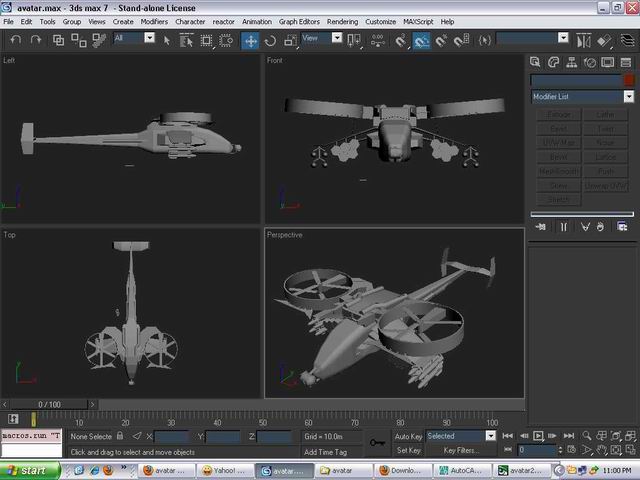
Task: Go to the end frame of animation
Action: (569, 436)
